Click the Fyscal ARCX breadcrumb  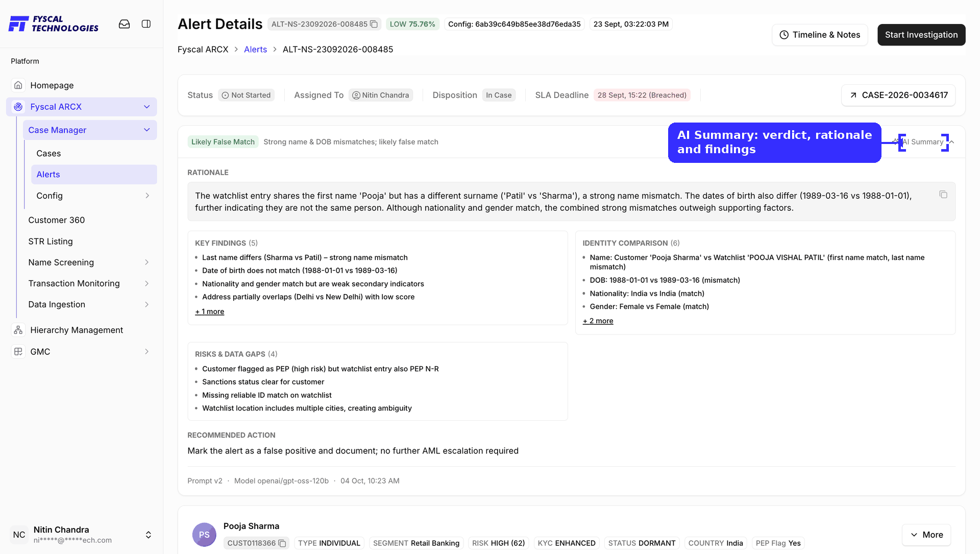pos(203,50)
